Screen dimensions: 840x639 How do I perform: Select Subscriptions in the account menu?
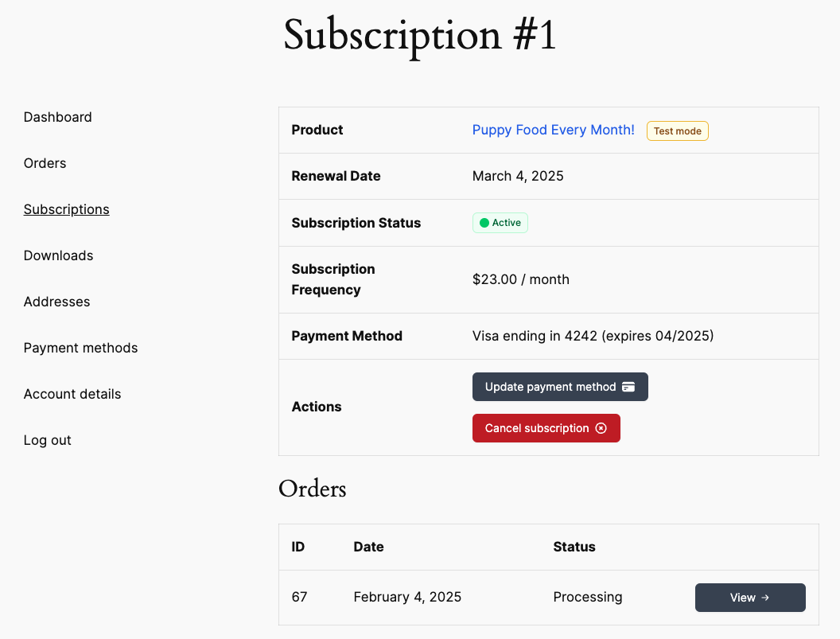67,209
